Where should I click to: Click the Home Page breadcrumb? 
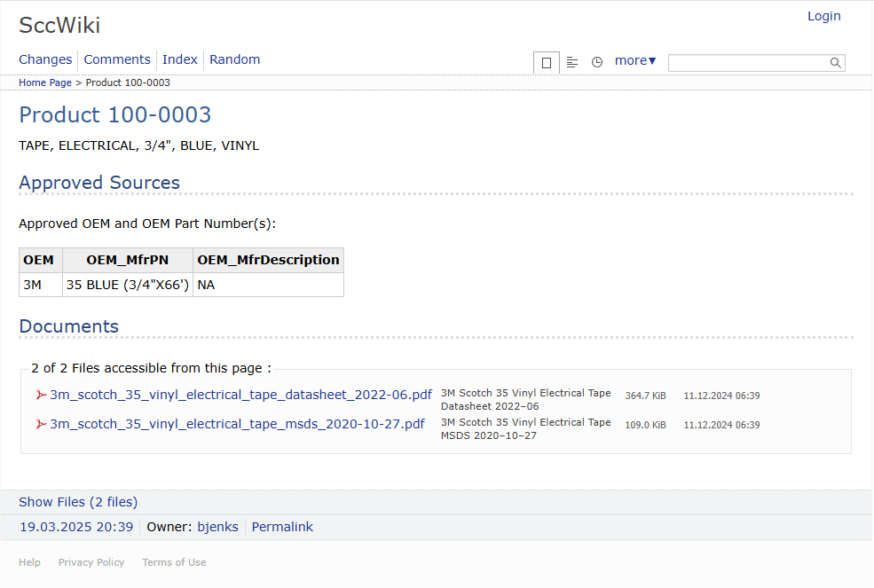[45, 82]
